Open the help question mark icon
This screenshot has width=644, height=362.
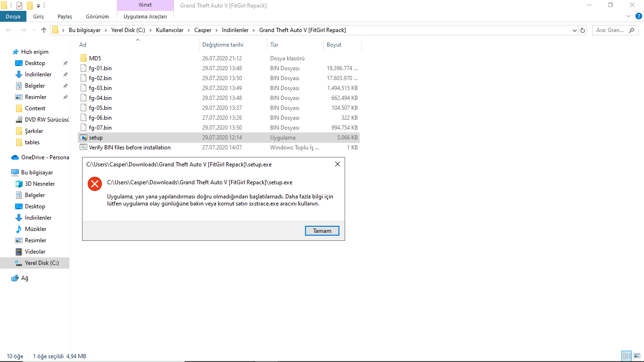pyautogui.click(x=638, y=16)
